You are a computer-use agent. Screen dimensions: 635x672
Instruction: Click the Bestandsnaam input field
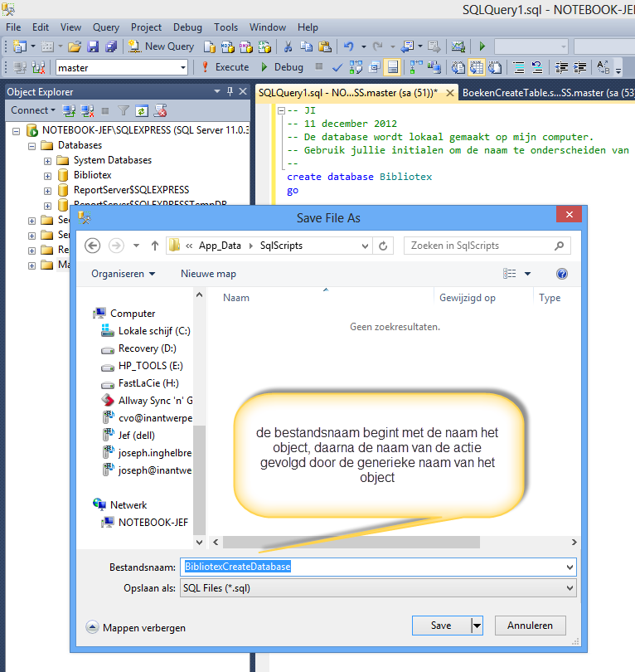[378, 567]
